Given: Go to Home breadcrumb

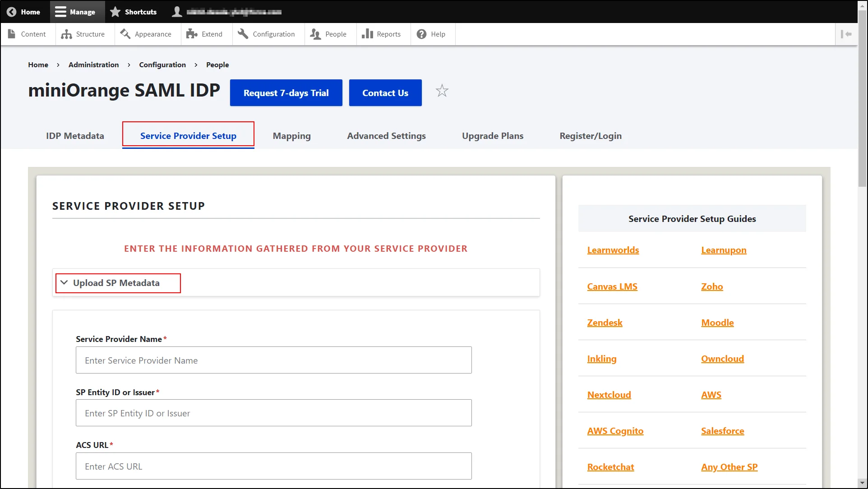Looking at the screenshot, I should coord(38,65).
